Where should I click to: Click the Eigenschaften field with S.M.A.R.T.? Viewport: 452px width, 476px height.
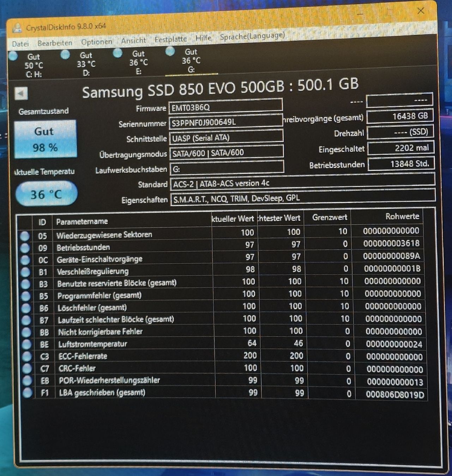pos(303,197)
